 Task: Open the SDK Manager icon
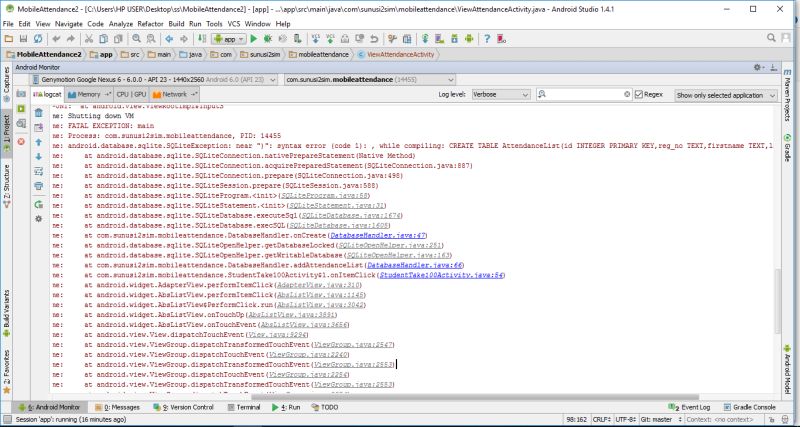[x=454, y=39]
